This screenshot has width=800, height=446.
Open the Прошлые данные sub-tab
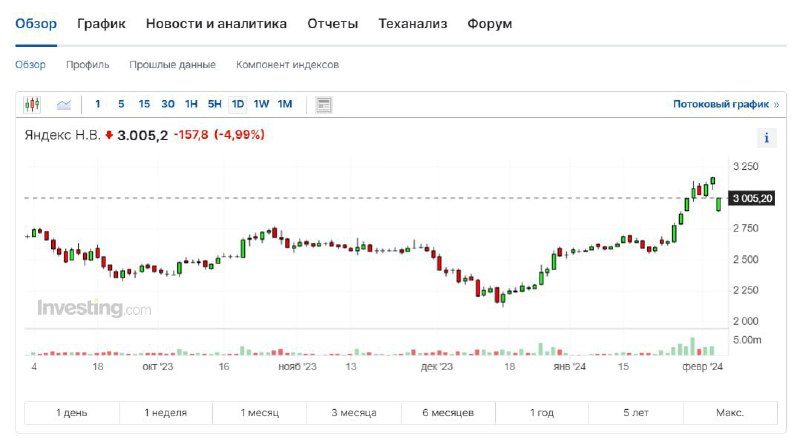click(172, 65)
